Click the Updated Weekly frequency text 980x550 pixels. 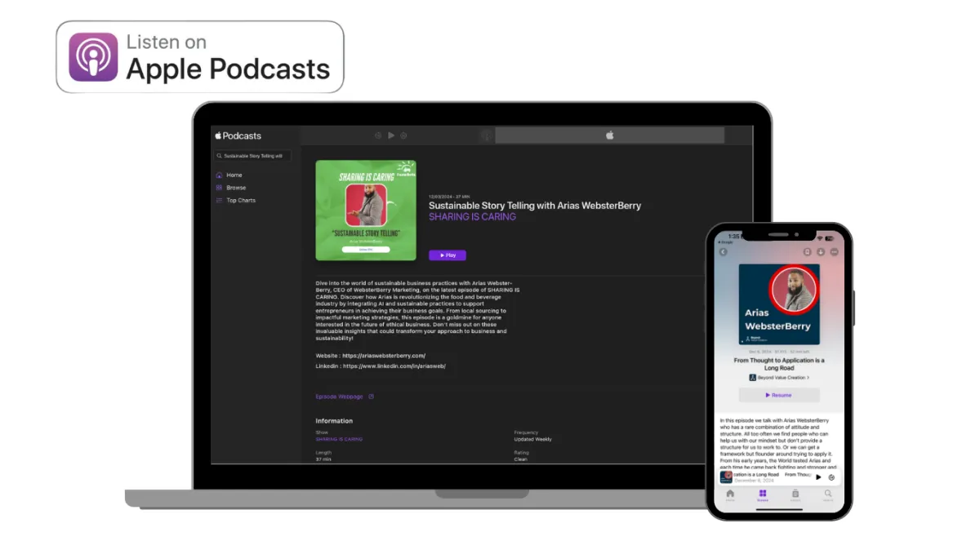[532, 439]
